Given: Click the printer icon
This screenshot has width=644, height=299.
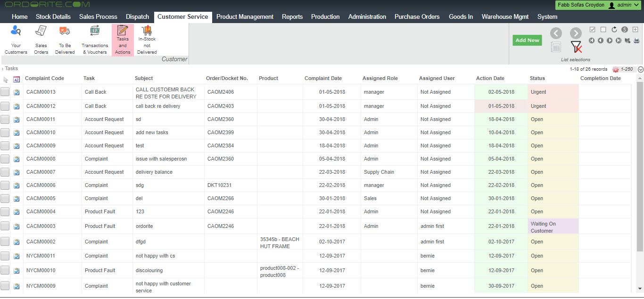Looking at the screenshot, I should click(636, 40).
